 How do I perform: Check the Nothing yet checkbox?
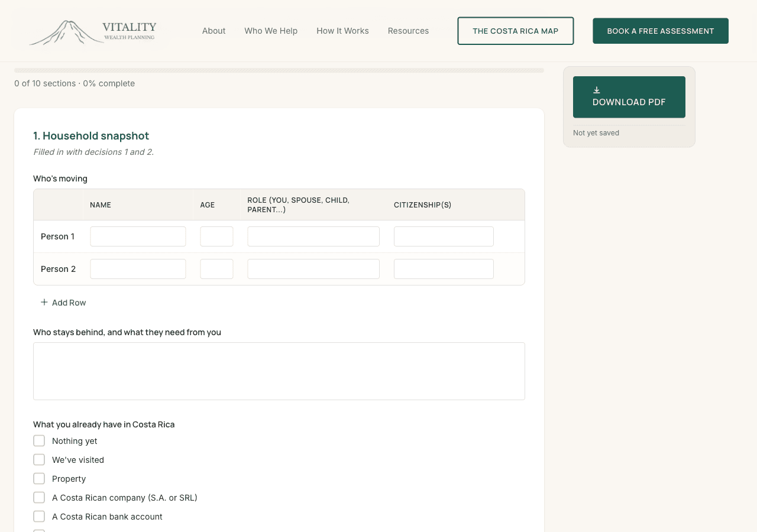pos(39,441)
